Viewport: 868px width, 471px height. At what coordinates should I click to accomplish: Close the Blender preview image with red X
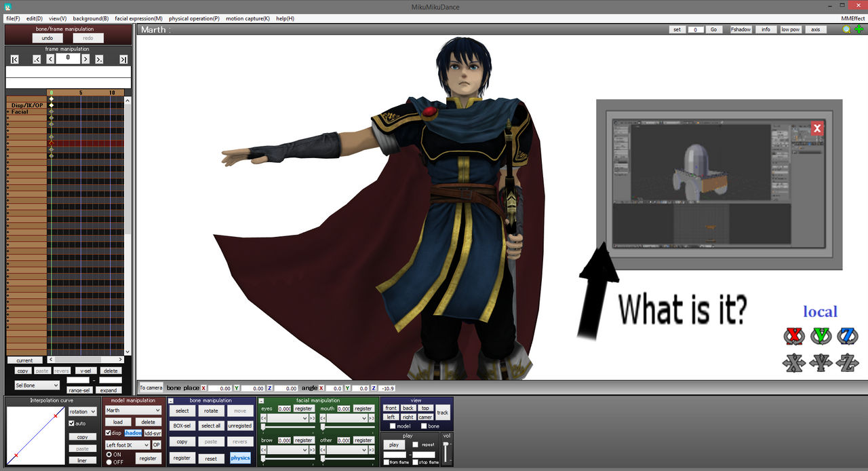[817, 128]
